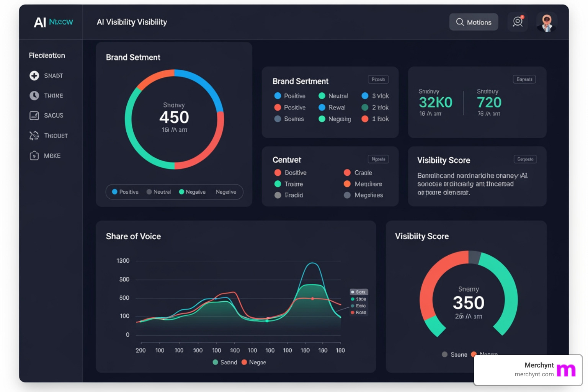This screenshot has height=392, width=588.
Task: Select the THOUET icon in the sidebar
Action: coord(34,135)
